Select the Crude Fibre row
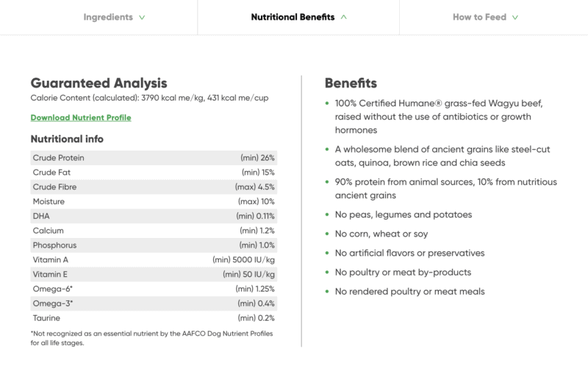This screenshot has height=365, width=588. point(154,187)
